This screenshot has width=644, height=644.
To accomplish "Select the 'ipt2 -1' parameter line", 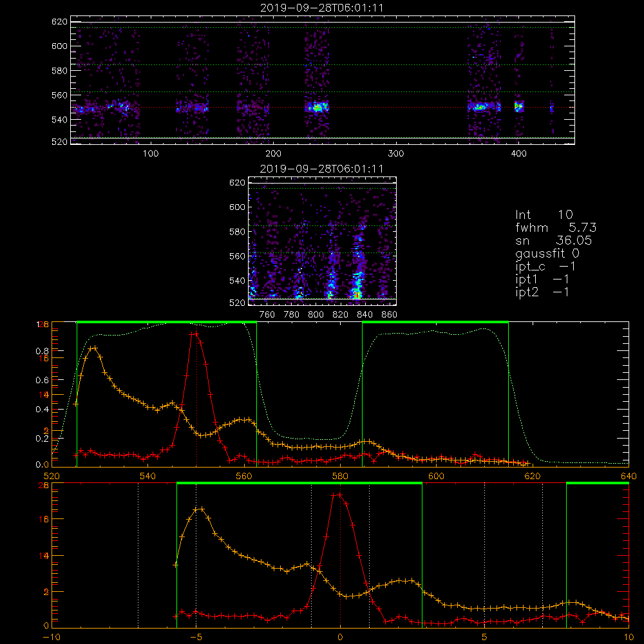I will [x=542, y=292].
